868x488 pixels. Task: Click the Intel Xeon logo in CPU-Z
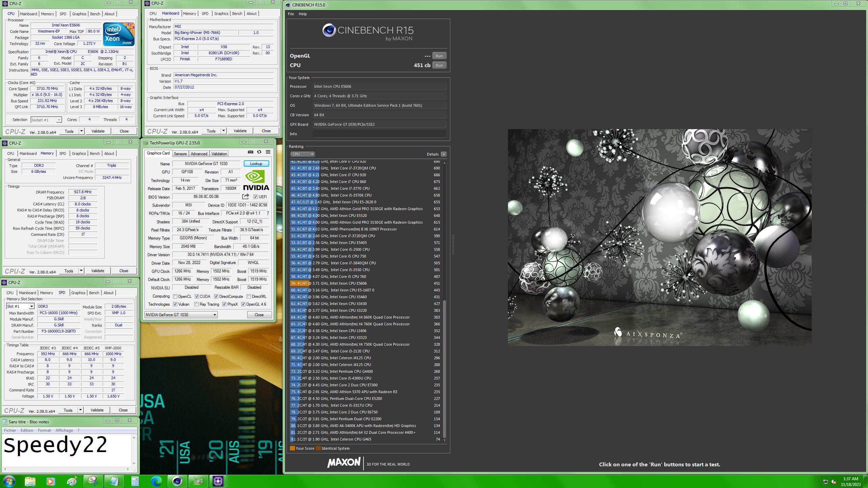click(x=119, y=34)
